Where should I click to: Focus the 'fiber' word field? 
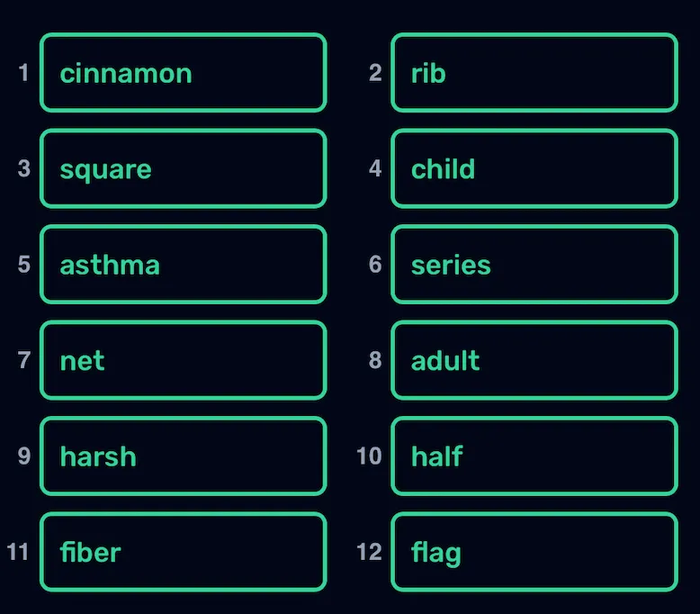click(183, 552)
